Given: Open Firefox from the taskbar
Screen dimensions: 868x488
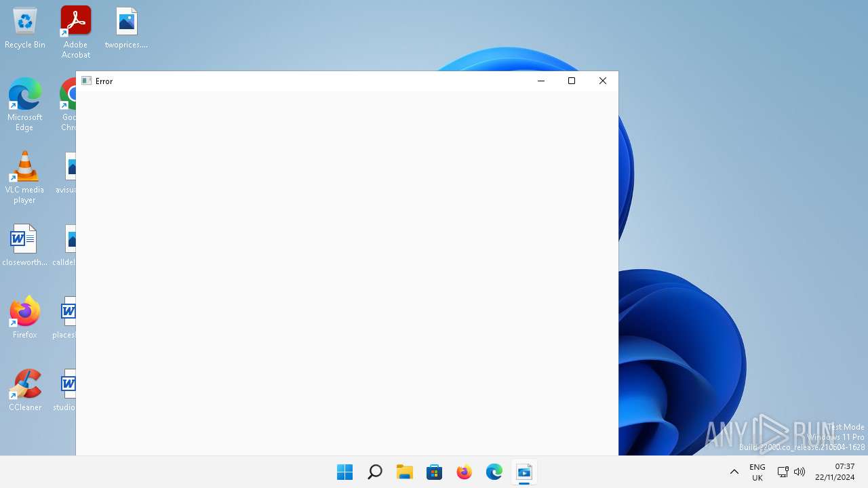Looking at the screenshot, I should tap(464, 472).
